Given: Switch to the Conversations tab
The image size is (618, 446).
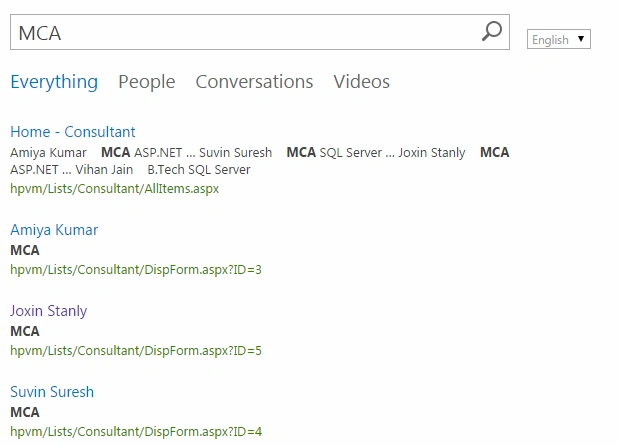Looking at the screenshot, I should (254, 82).
